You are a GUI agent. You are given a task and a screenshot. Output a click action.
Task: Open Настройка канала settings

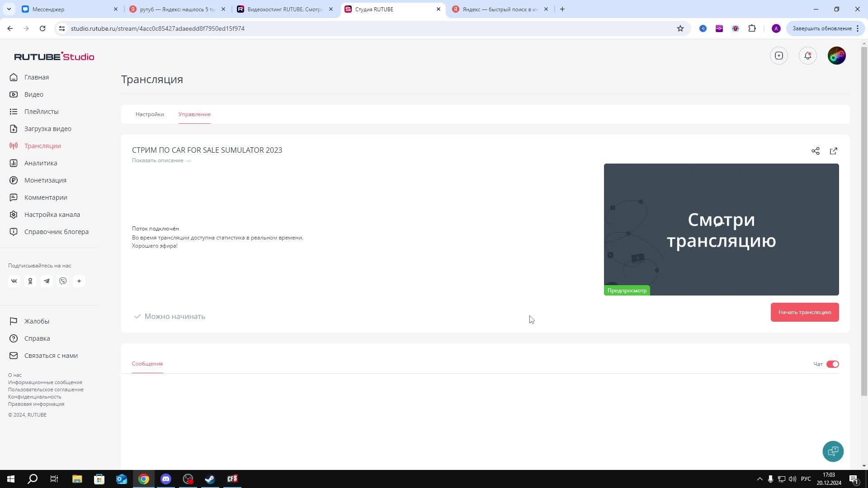52,215
